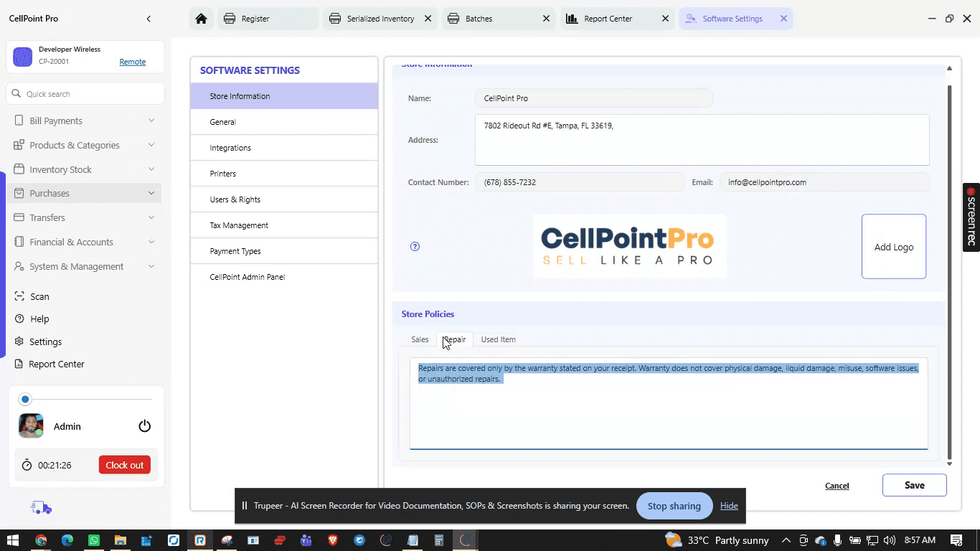Click the Remote link under Developer Wireless
The height and width of the screenshot is (551, 980).
pos(133,62)
